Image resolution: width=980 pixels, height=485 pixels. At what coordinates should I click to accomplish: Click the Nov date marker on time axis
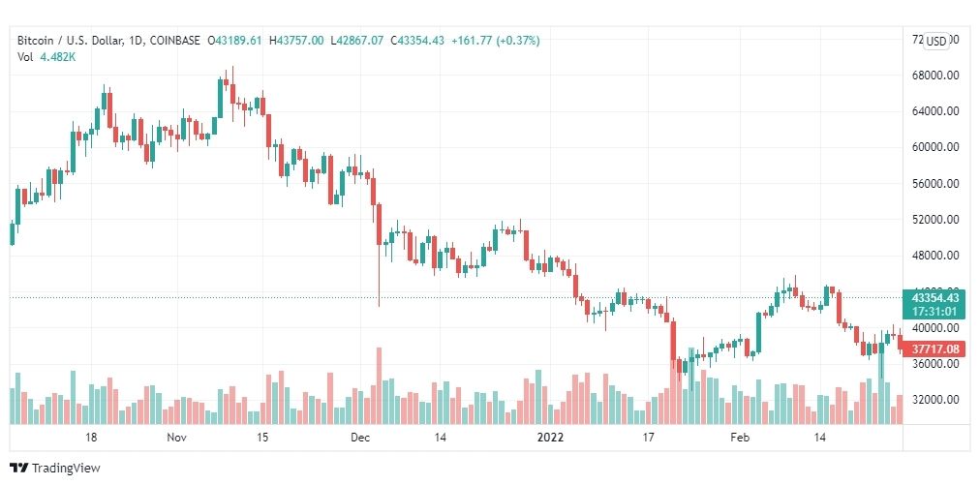[x=177, y=437]
